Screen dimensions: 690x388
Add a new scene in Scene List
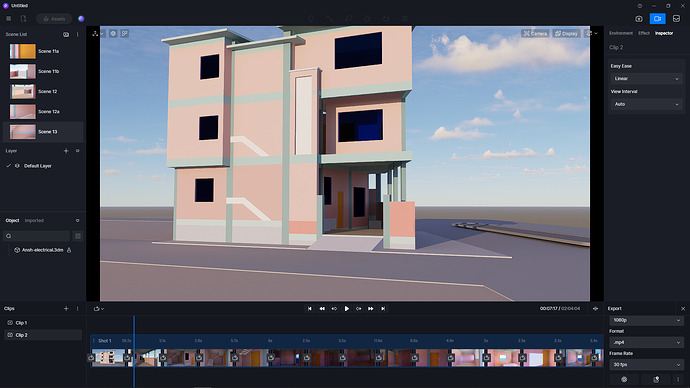coord(66,34)
